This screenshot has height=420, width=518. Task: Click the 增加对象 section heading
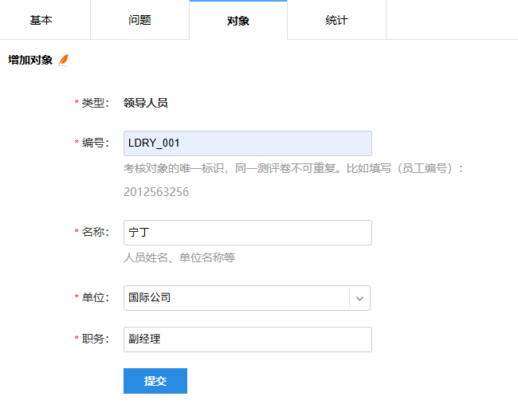30,60
